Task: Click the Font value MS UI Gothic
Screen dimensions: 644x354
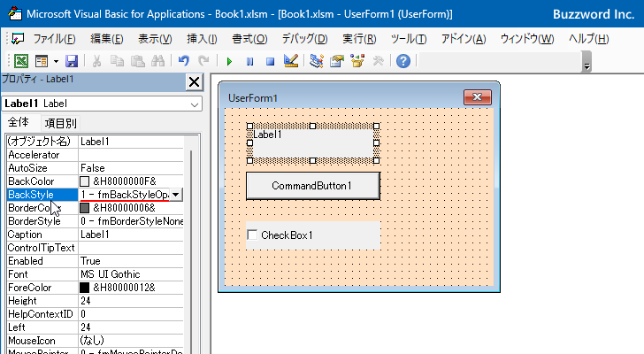Action: point(131,274)
